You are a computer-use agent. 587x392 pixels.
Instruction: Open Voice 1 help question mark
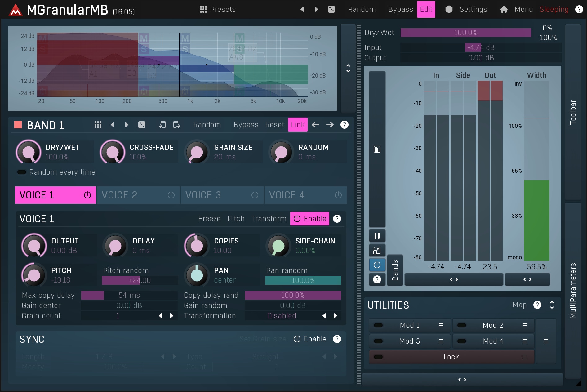pos(337,219)
